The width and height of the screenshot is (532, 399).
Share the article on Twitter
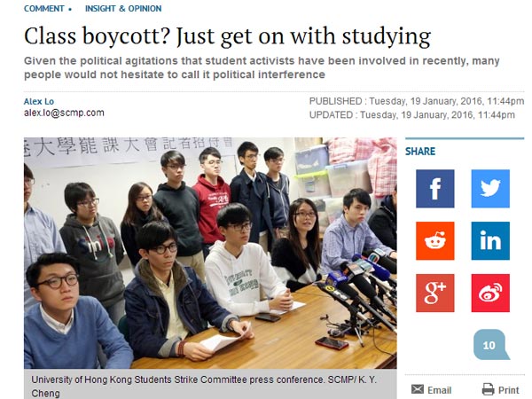pyautogui.click(x=490, y=189)
